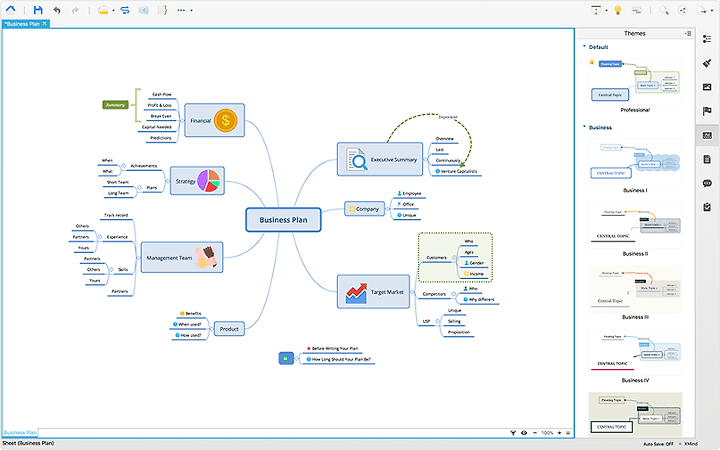Toggle the eye visibility icon in status bar

pyautogui.click(x=524, y=433)
